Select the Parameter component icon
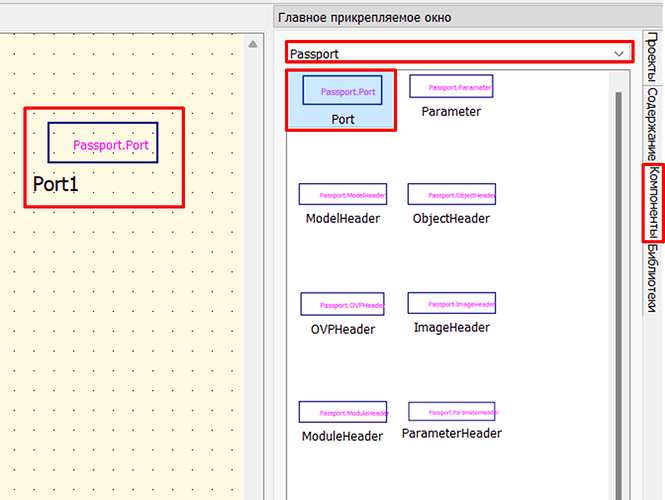This screenshot has width=665, height=500. [451, 86]
